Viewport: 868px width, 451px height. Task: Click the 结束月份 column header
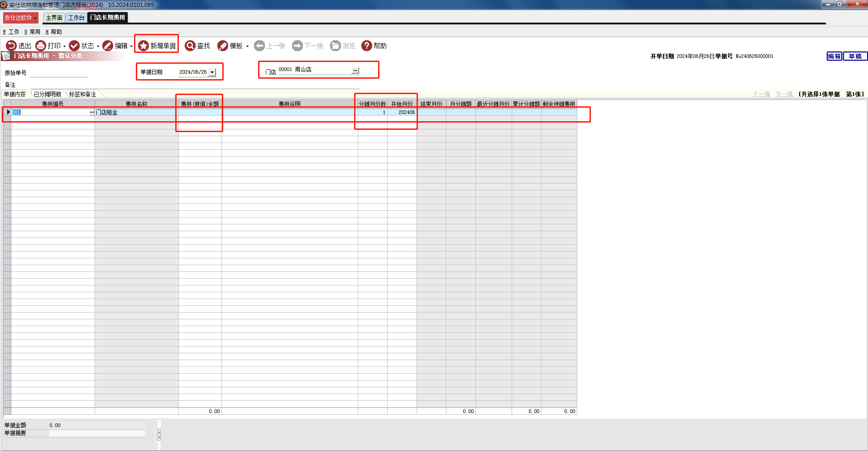432,104
